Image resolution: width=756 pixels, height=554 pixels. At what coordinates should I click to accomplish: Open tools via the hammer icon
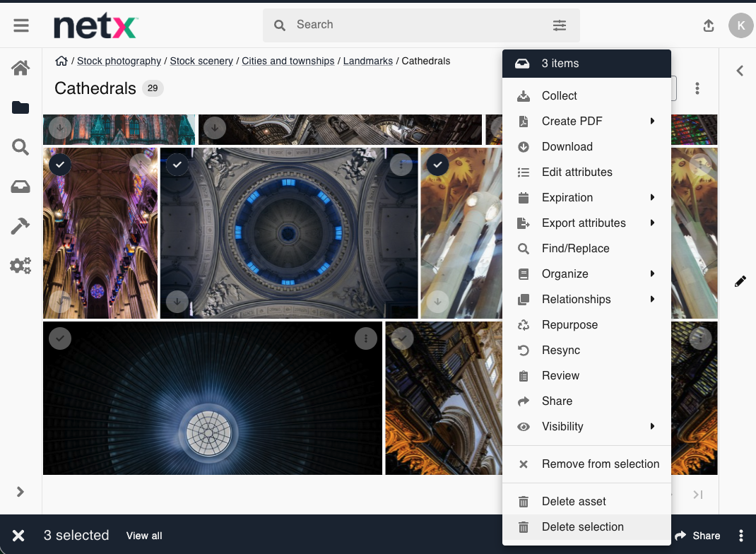click(x=20, y=226)
